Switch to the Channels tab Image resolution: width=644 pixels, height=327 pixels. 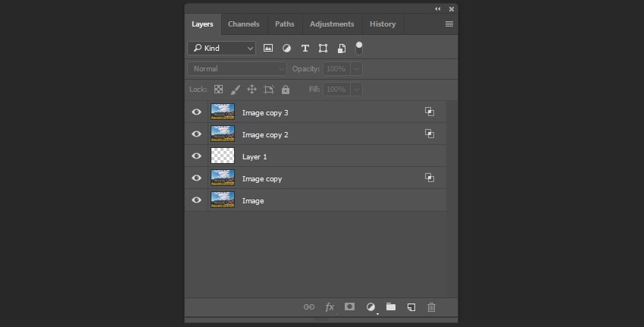point(244,24)
